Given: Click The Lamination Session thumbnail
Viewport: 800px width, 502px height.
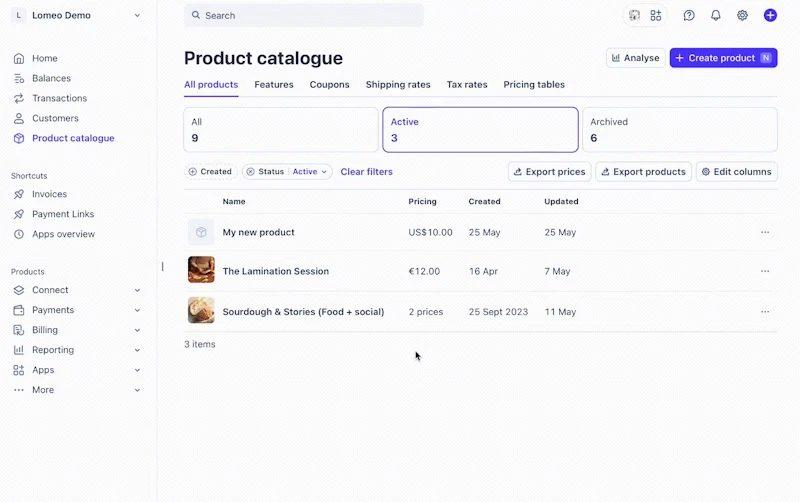Looking at the screenshot, I should (201, 269).
